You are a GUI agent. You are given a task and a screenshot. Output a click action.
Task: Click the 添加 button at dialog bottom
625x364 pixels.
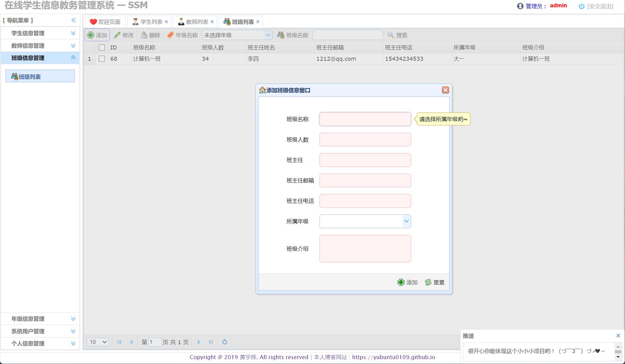pyautogui.click(x=407, y=282)
